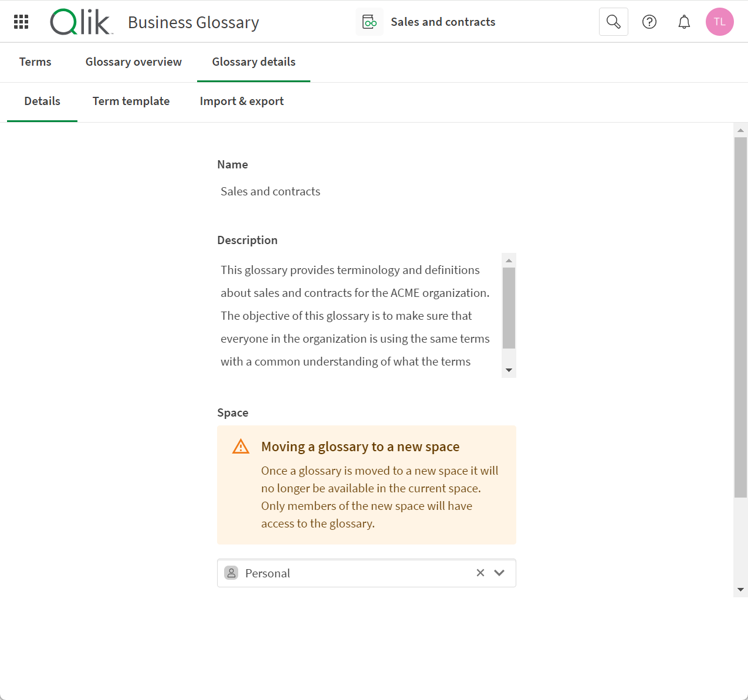Open the TL user profile avatar
The image size is (748, 700).
point(719,22)
